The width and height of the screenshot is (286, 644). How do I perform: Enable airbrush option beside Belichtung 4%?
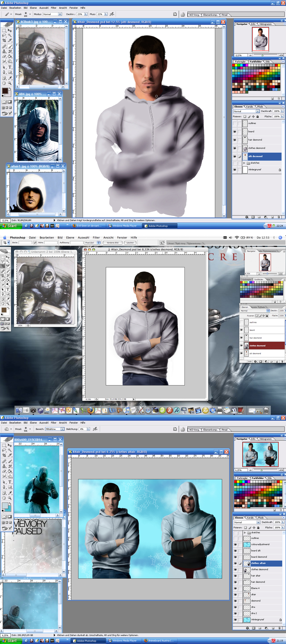tap(95, 429)
